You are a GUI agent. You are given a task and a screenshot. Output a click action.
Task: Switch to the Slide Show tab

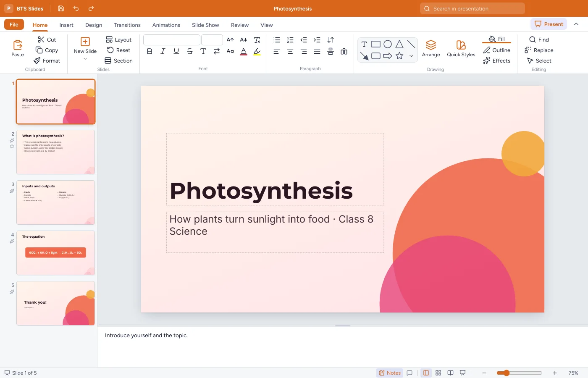point(205,25)
